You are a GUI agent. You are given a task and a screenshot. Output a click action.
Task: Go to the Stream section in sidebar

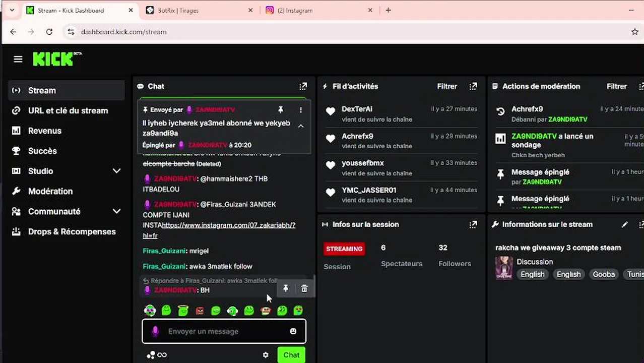click(67, 90)
